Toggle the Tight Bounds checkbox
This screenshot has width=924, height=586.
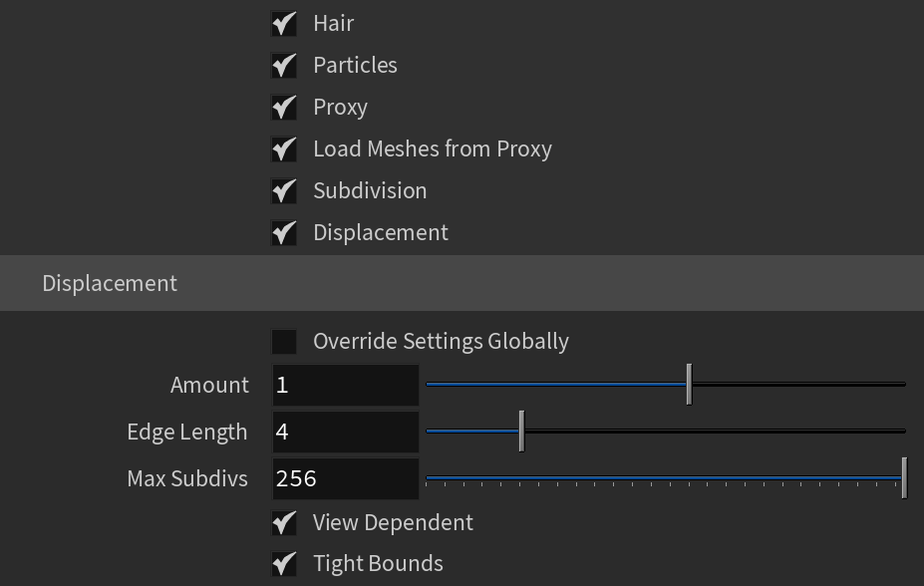pyautogui.click(x=284, y=564)
